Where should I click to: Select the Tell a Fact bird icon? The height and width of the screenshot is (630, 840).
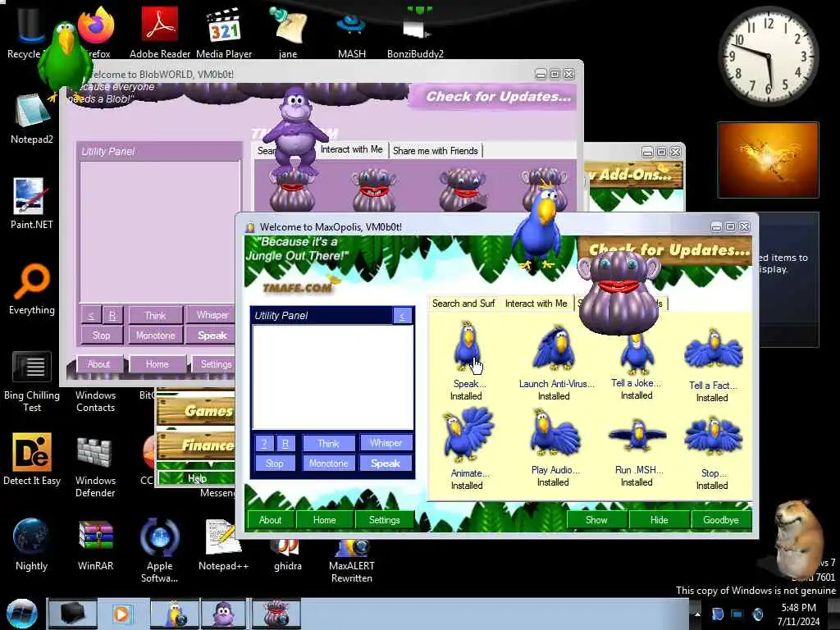(x=713, y=350)
